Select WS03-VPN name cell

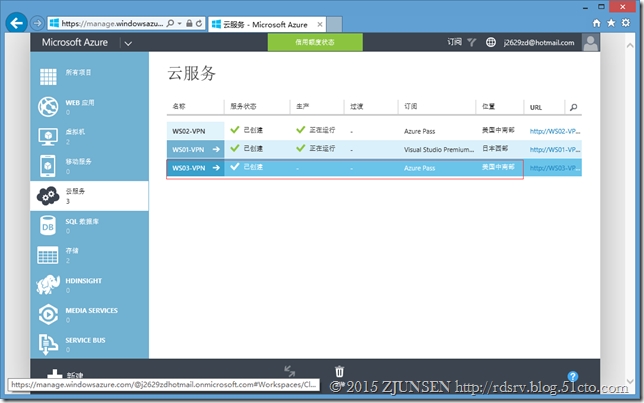(189, 168)
